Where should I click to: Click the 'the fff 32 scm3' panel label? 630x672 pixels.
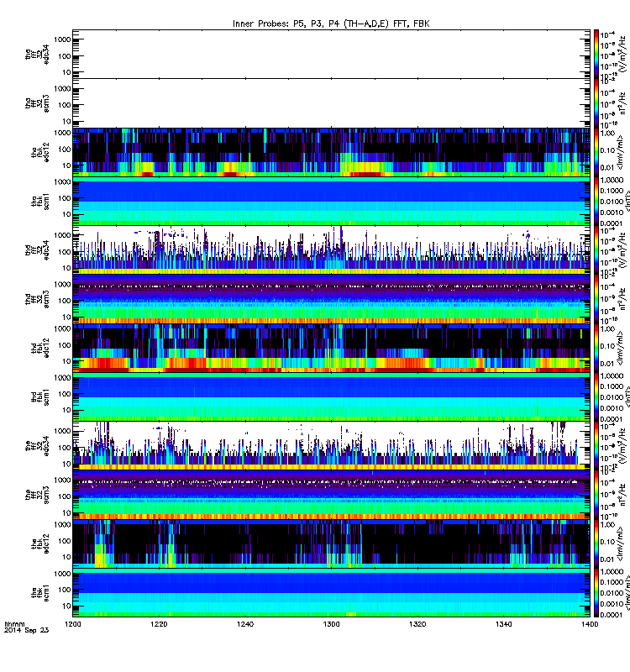[x=38, y=495]
